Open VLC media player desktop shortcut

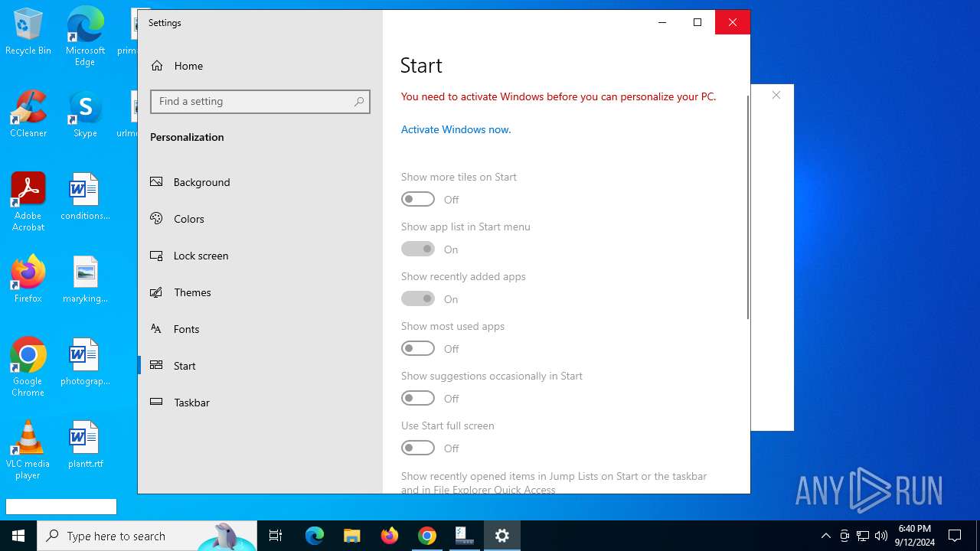pyautogui.click(x=28, y=450)
